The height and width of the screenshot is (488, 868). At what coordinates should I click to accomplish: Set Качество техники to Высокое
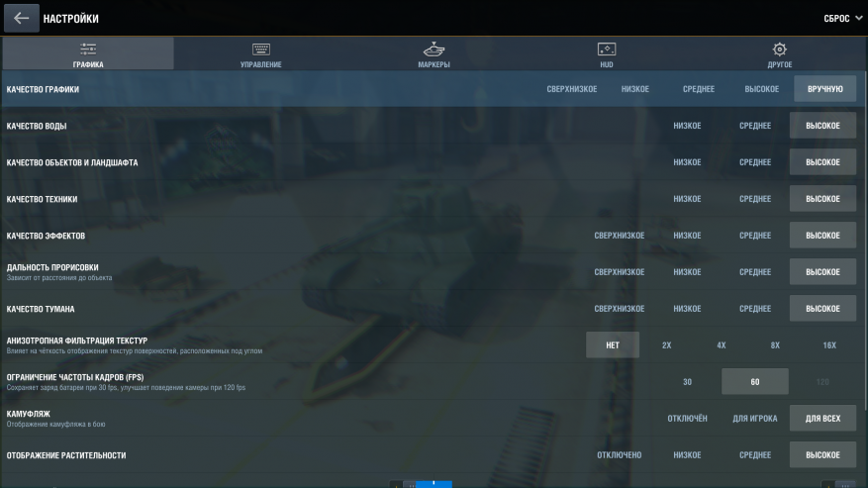(x=822, y=199)
